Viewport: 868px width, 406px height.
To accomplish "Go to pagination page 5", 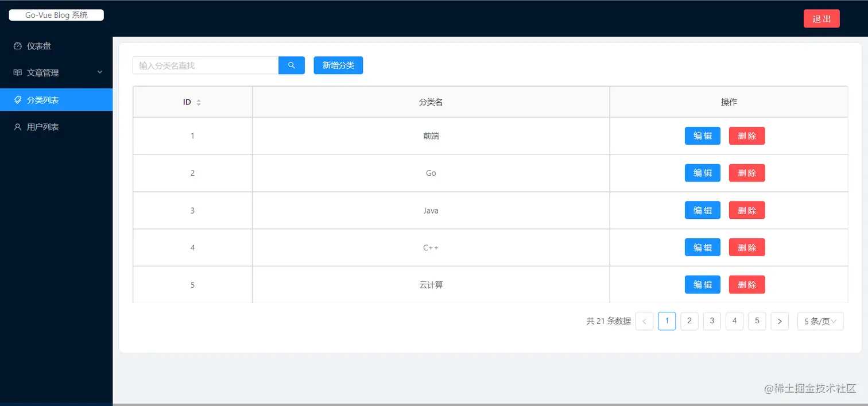I will pos(757,321).
